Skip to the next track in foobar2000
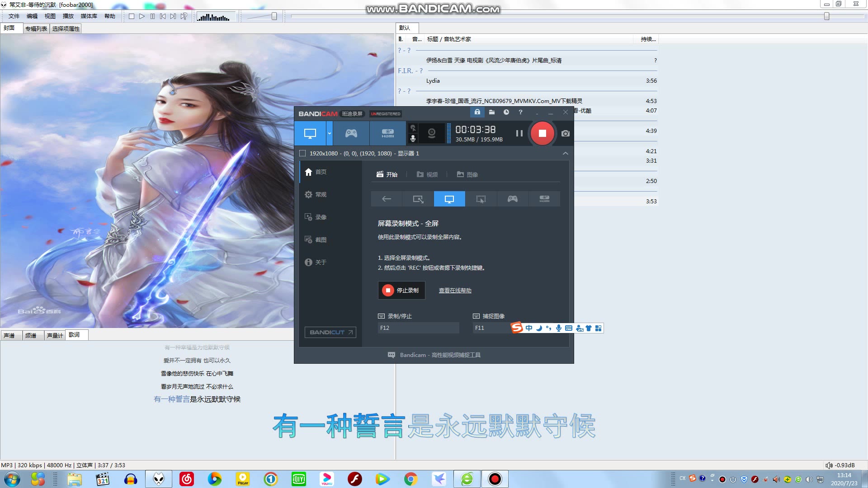This screenshot has height=488, width=868. coord(173,16)
